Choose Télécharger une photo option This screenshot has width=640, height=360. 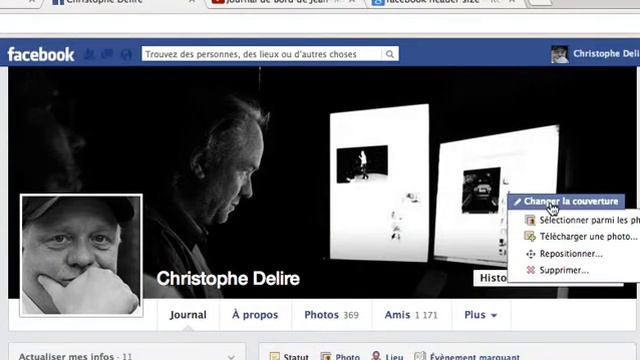[582, 236]
